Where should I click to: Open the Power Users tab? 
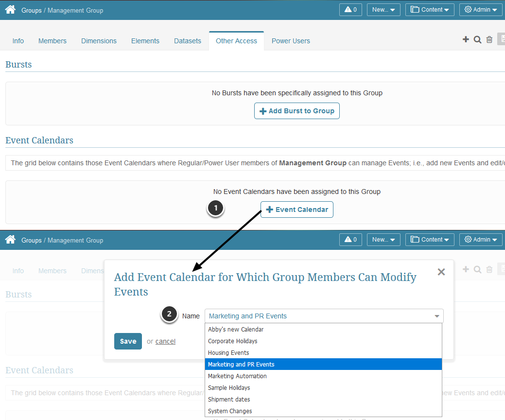(x=291, y=41)
